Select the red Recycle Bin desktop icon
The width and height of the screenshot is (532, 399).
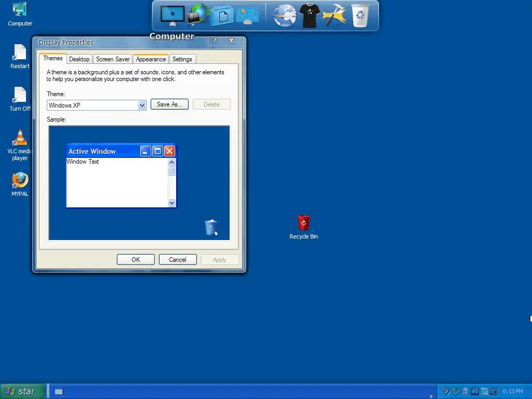tap(303, 227)
